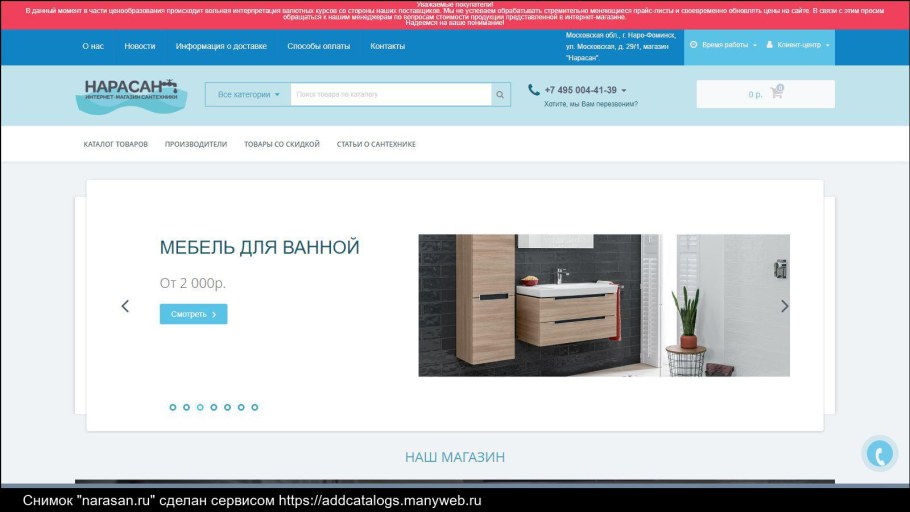Click the bathroom furniture banner image
The height and width of the screenshot is (512, 910).
point(604,305)
